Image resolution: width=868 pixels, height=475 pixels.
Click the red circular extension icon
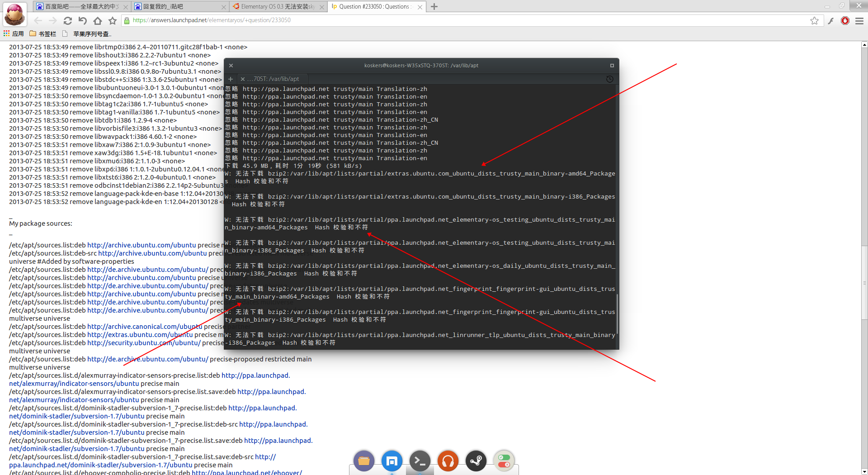tap(845, 20)
